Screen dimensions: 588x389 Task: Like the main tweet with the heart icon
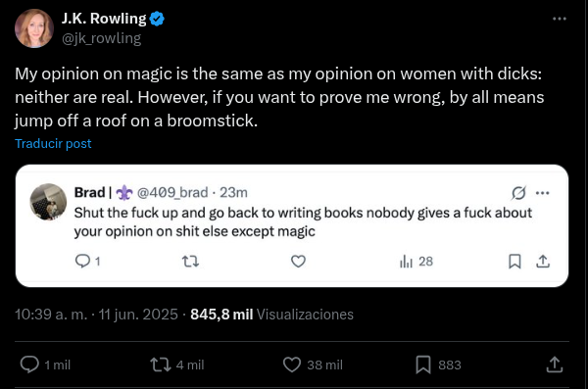(292, 365)
